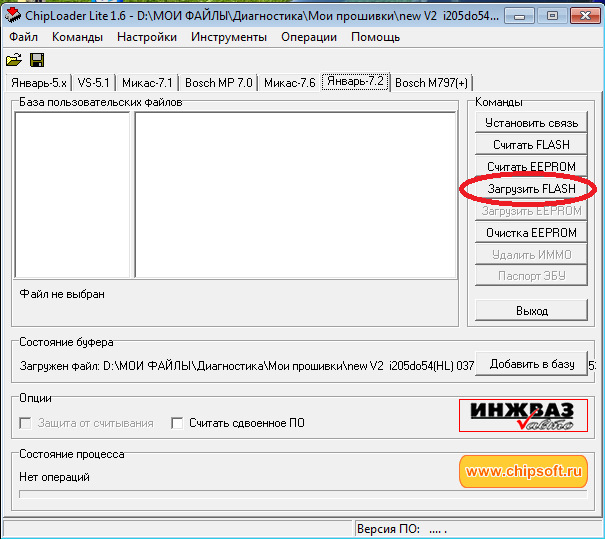
Task: Click the Считать FLASH button
Action: click(x=531, y=145)
